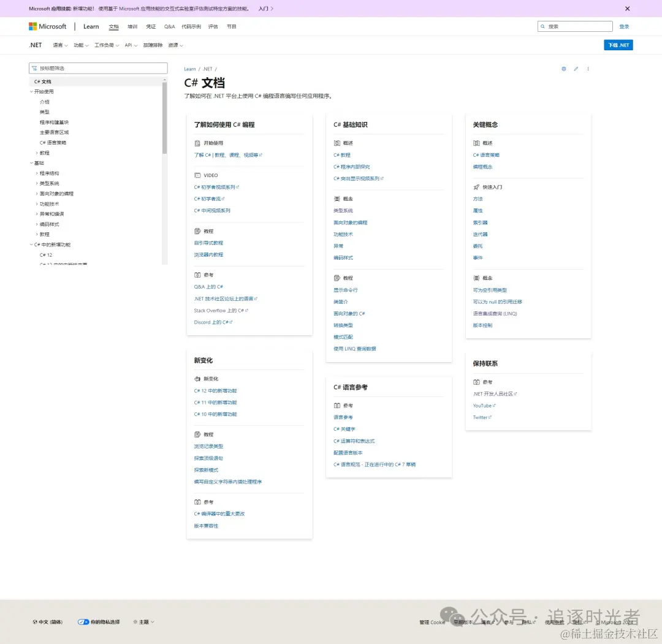Click the pencil edit icon above article
The width and height of the screenshot is (662, 644).
[x=576, y=69]
